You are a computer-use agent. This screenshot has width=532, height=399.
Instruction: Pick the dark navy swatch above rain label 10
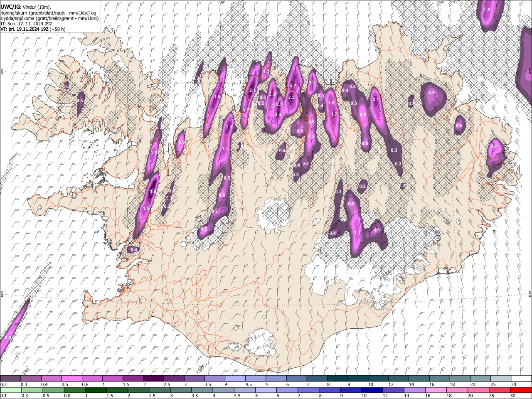(x=372, y=390)
